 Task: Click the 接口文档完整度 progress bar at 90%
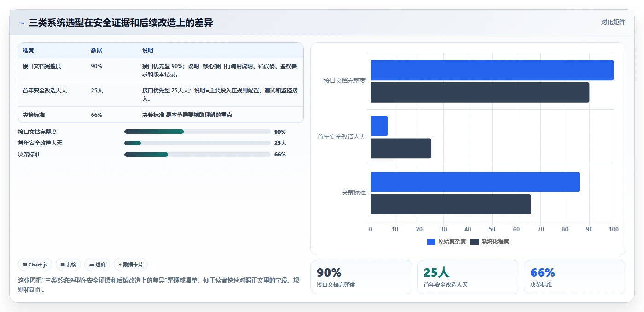[197, 132]
